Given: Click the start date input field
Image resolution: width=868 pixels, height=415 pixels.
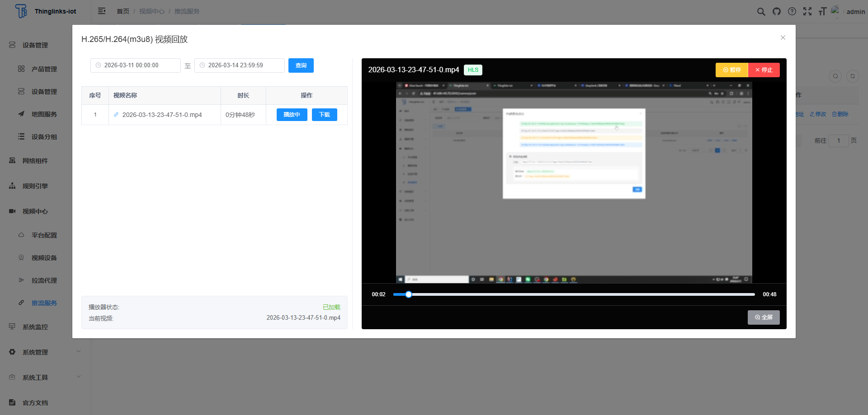Looking at the screenshot, I should (x=136, y=65).
